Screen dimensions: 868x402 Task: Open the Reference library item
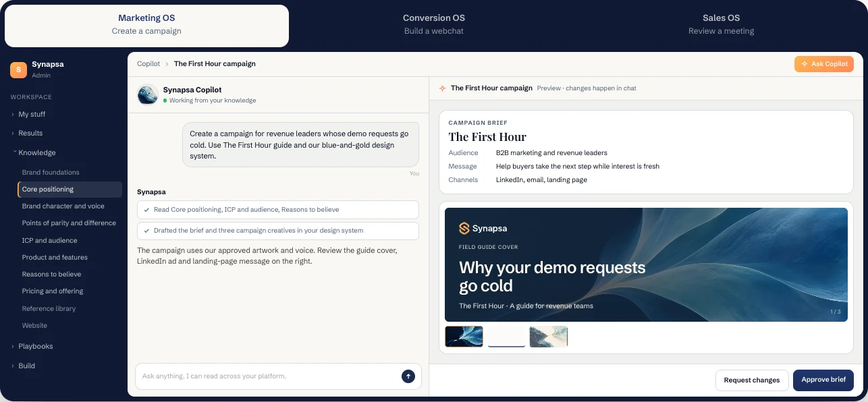[x=49, y=308]
